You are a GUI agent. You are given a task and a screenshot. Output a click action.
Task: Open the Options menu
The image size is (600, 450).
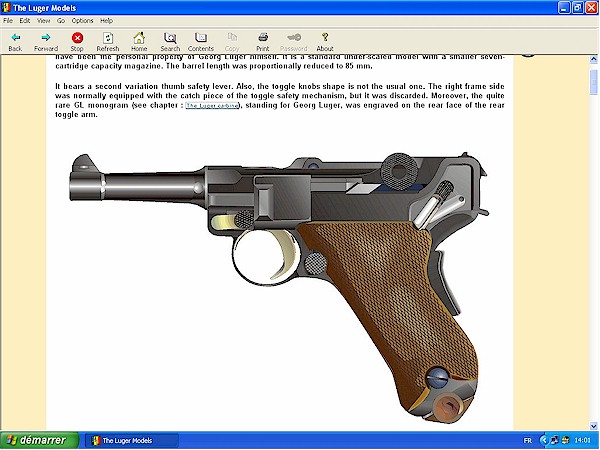82,21
